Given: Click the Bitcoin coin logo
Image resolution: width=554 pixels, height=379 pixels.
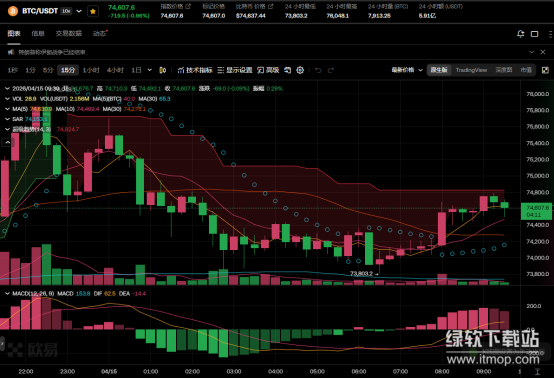Looking at the screenshot, I should pos(13,11).
